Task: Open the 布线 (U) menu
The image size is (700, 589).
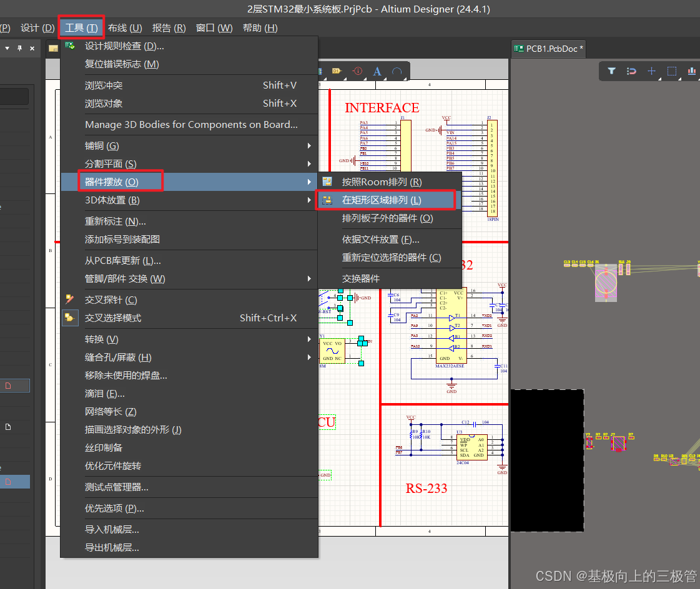Action: [x=125, y=27]
